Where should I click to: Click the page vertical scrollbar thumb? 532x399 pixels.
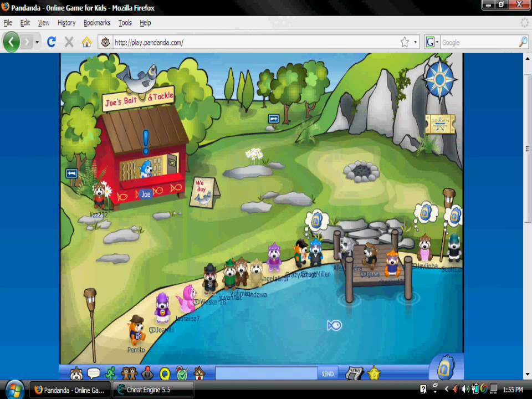pos(527,149)
